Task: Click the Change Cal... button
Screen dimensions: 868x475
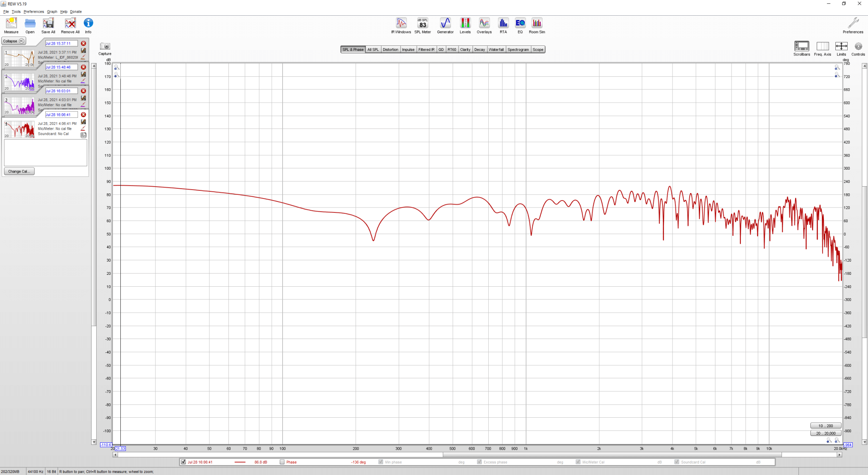Action: [x=19, y=171]
